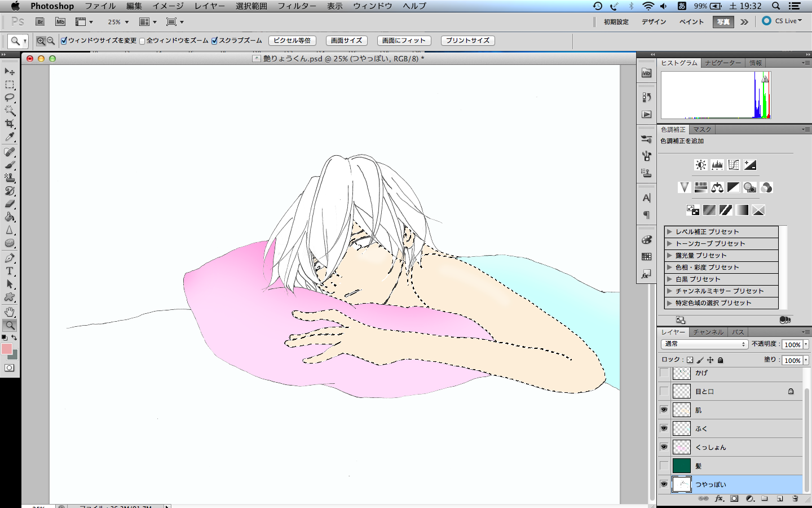Switch to the チャンネル tab
This screenshot has width=812, height=508.
pos(708,332)
